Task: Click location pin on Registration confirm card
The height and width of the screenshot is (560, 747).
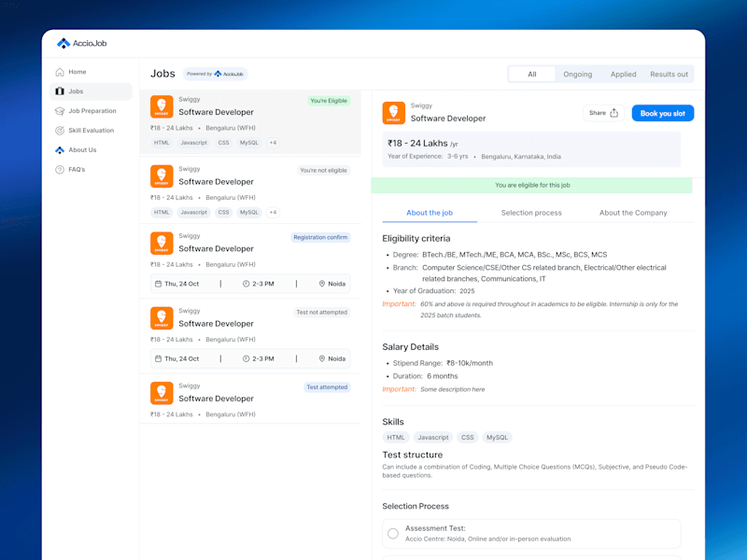Action: pos(321,284)
